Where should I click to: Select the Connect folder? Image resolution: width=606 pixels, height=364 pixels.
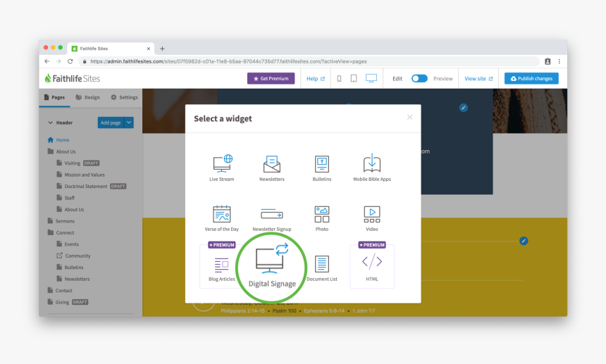[61, 232]
